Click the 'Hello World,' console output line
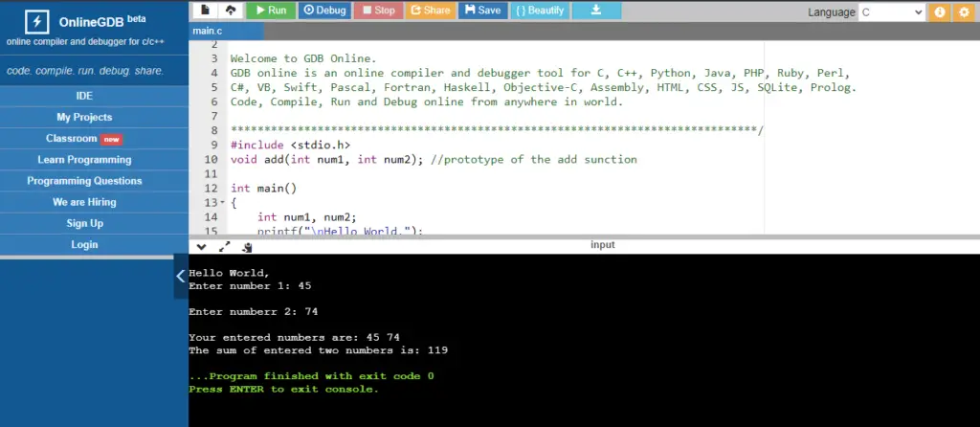The width and height of the screenshot is (980, 427). tap(230, 273)
